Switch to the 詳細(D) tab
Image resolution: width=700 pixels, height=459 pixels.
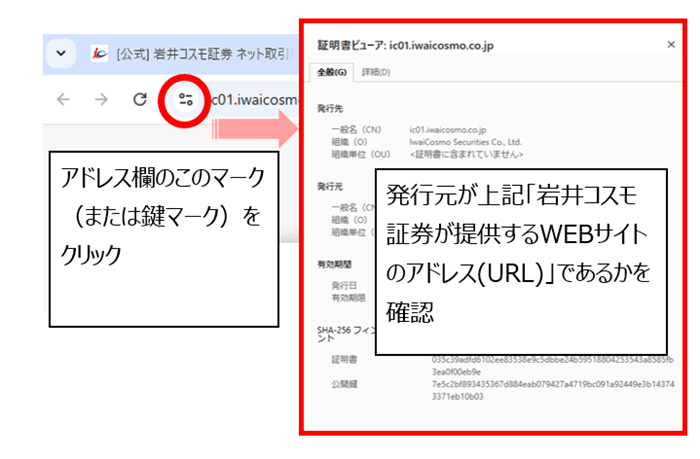coord(376,72)
